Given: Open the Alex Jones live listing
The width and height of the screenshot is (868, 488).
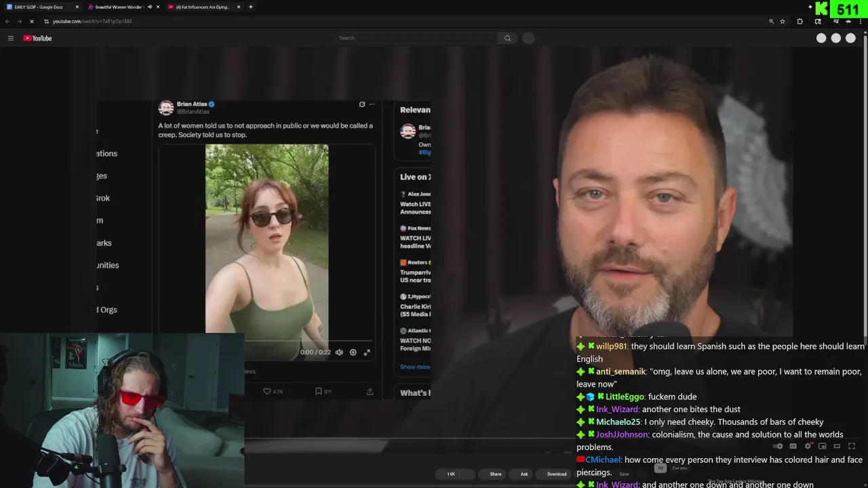Looking at the screenshot, I should coord(415,203).
